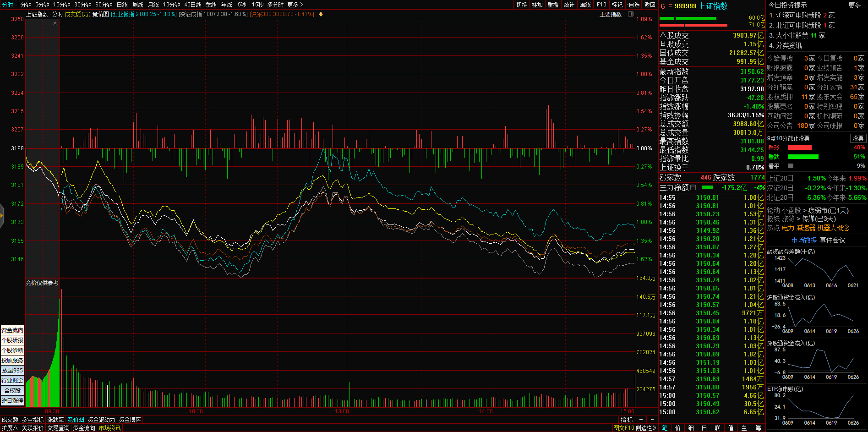Expand the left edge side panel arrow
Screen dimensions: 868x432
[x=2, y=214]
